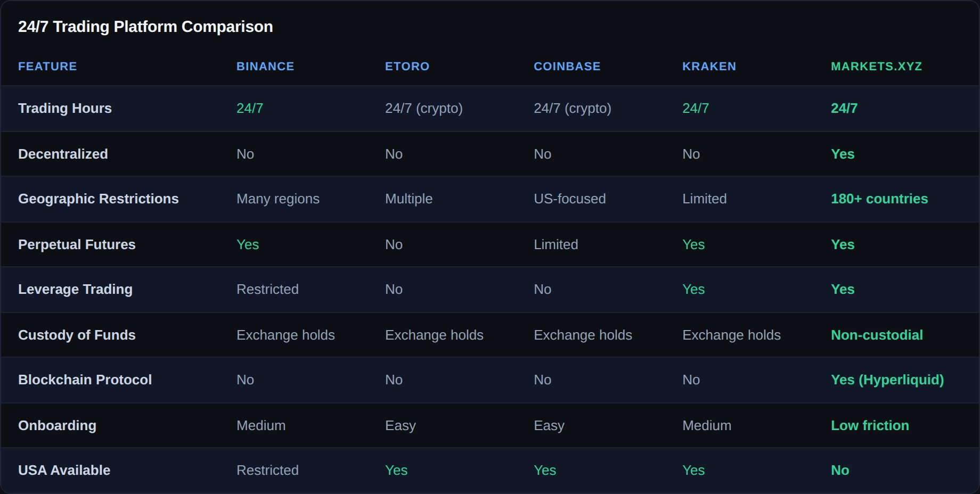Click the 'Many regions' cell
The width and height of the screenshot is (980, 494).
pos(278,199)
